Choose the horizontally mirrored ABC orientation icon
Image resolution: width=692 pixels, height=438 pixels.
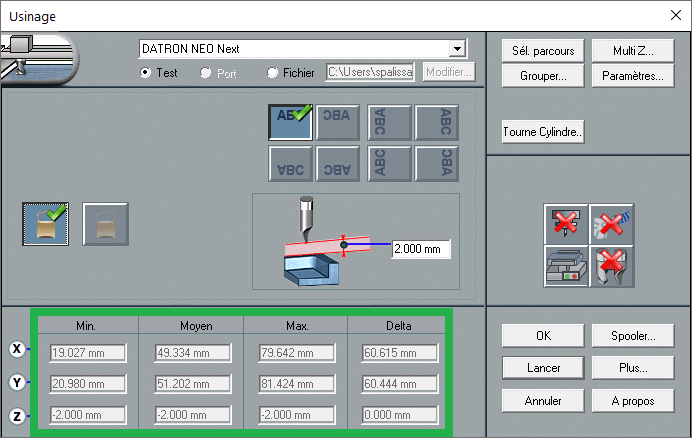tap(339, 121)
